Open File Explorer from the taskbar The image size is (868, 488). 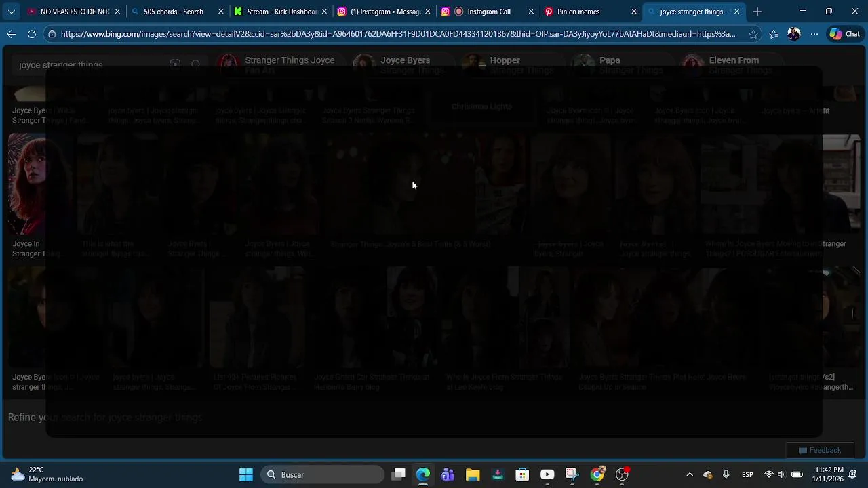473,474
